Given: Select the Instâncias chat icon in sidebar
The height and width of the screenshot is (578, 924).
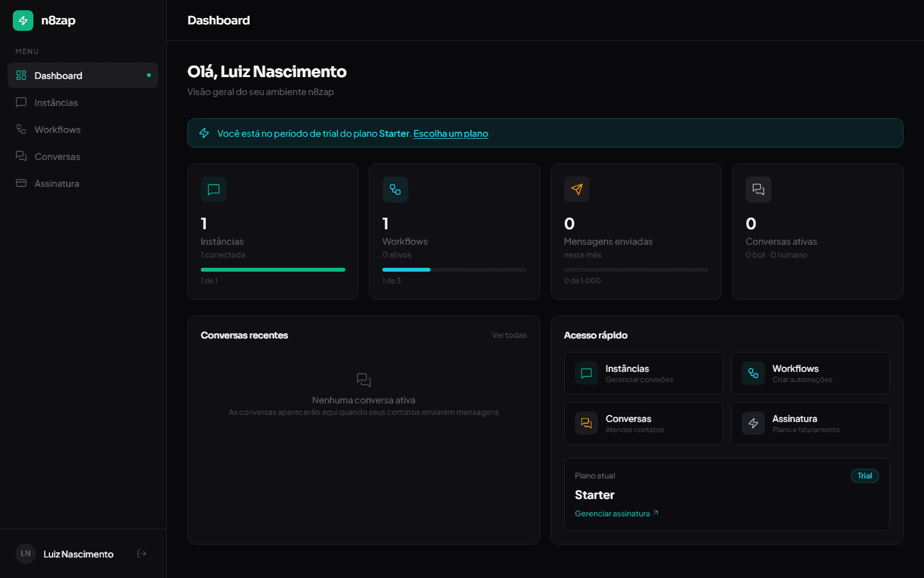Looking at the screenshot, I should point(21,102).
